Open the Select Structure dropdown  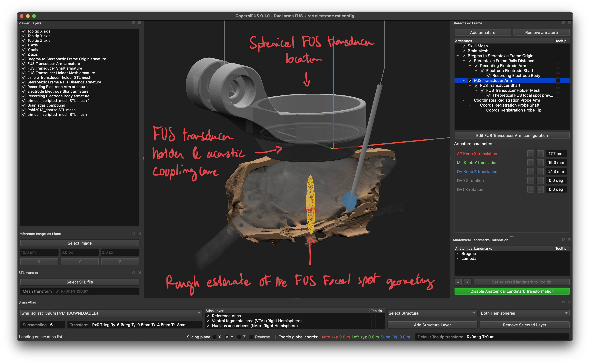(432, 313)
